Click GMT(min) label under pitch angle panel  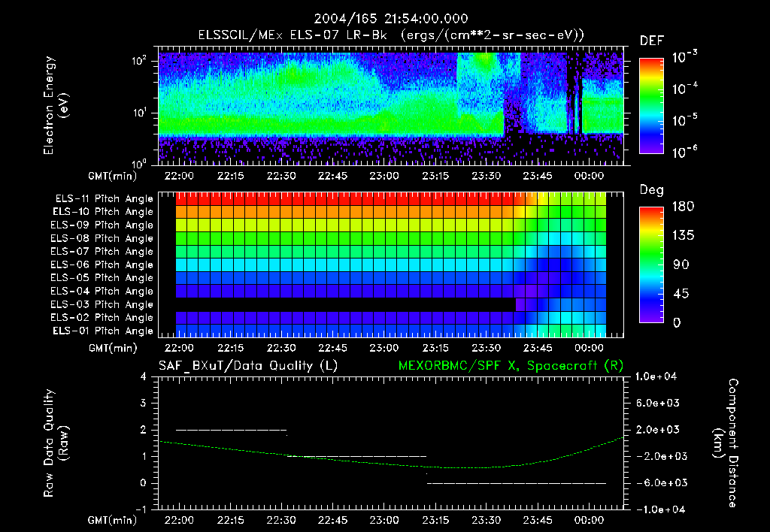(x=113, y=349)
